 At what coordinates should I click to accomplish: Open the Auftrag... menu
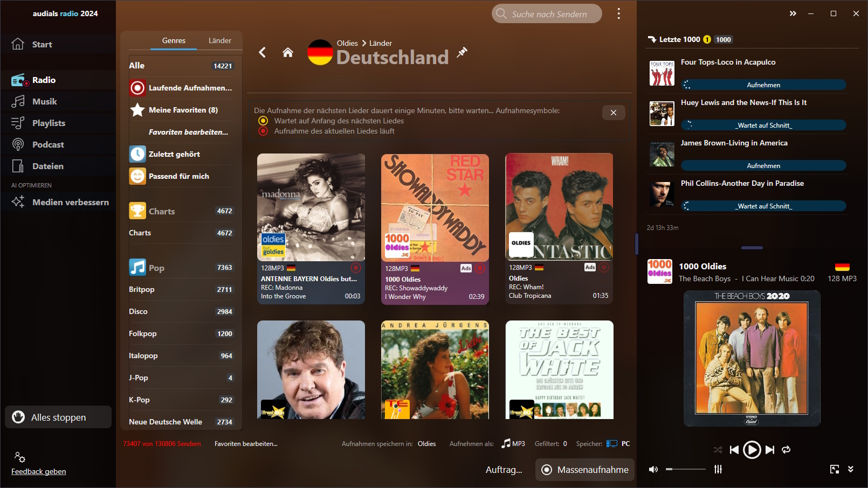coord(504,470)
